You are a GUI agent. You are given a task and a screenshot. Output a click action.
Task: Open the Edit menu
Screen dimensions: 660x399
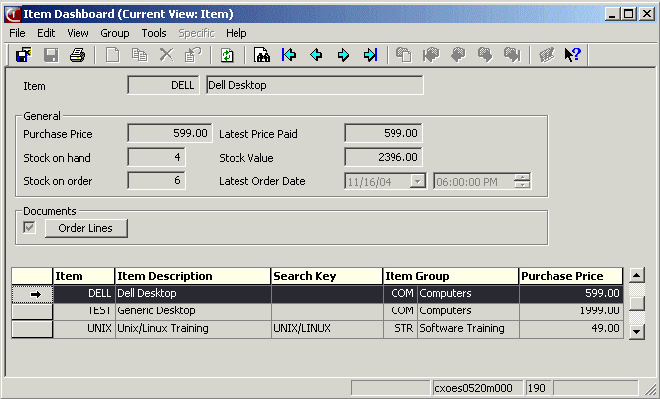click(x=46, y=33)
